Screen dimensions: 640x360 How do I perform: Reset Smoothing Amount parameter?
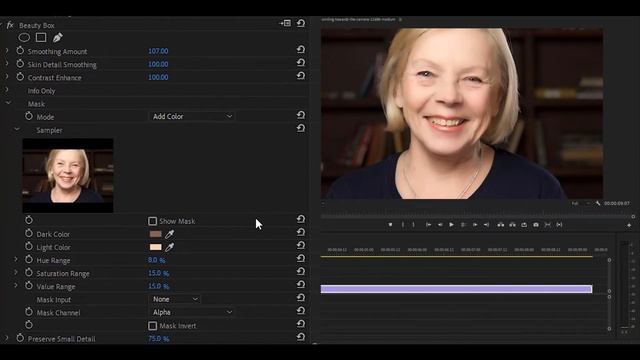pyautogui.click(x=301, y=50)
